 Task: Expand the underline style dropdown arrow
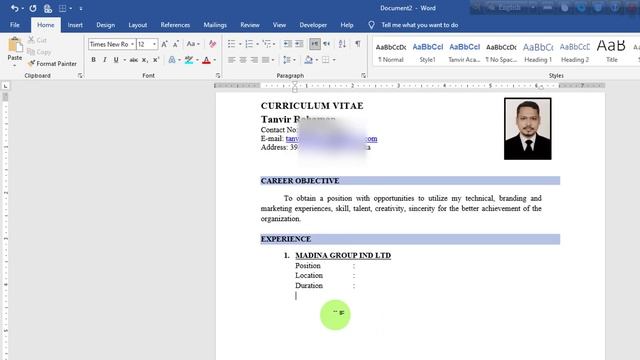click(x=124, y=60)
